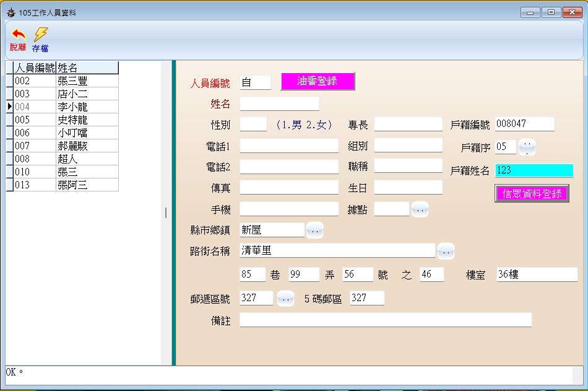Image resolution: width=588 pixels, height=391 pixels.
Task: Open lookup button next to 路街名稱
Action: point(446,251)
